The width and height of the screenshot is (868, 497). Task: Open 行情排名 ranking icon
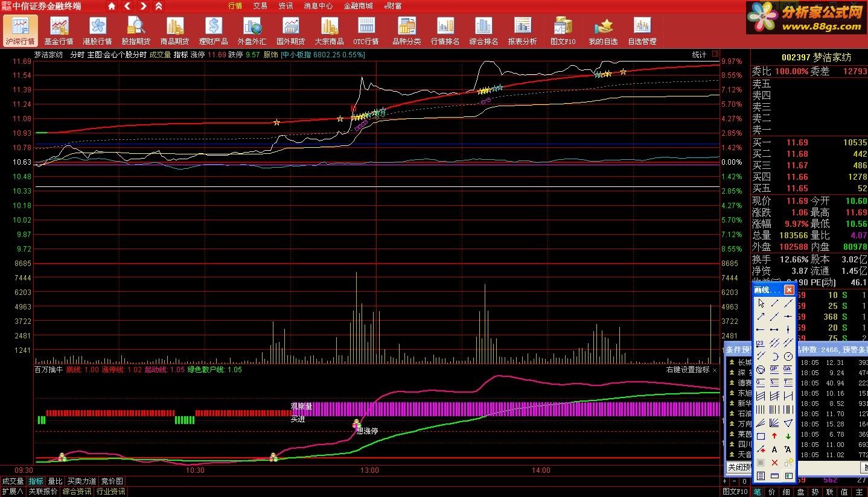click(445, 30)
